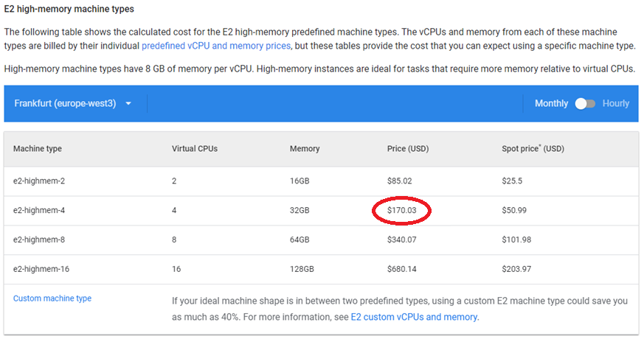
Task: Click the Machine type column header
Action: [x=38, y=149]
